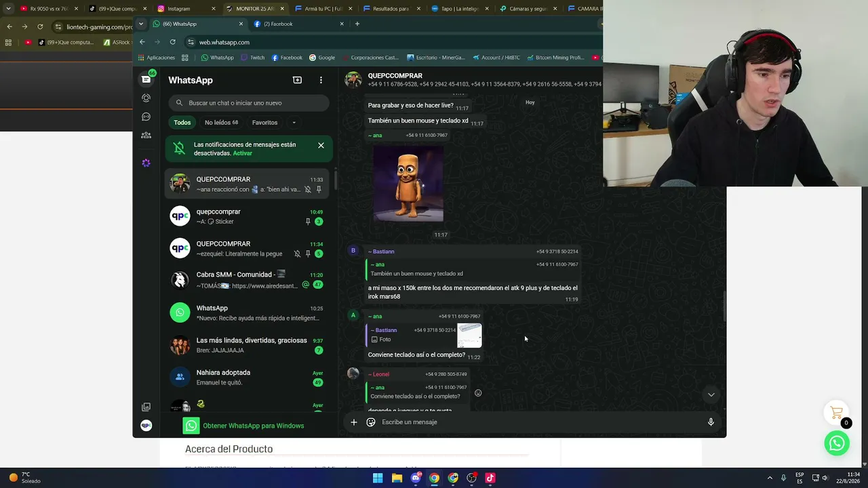Click the web.whatsapp.com address bar
Viewport: 868px width, 488px height.
tap(393, 42)
